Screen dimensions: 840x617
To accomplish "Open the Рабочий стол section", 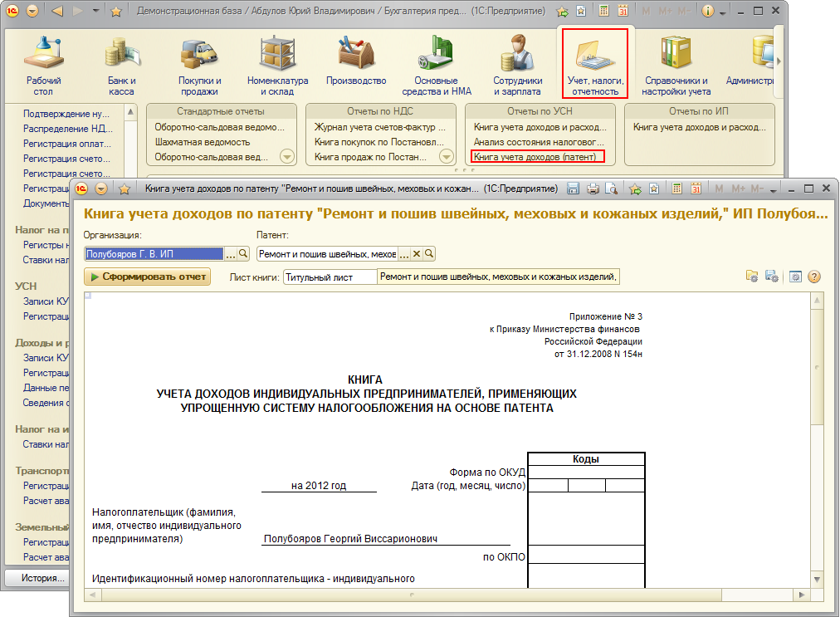I will point(44,66).
